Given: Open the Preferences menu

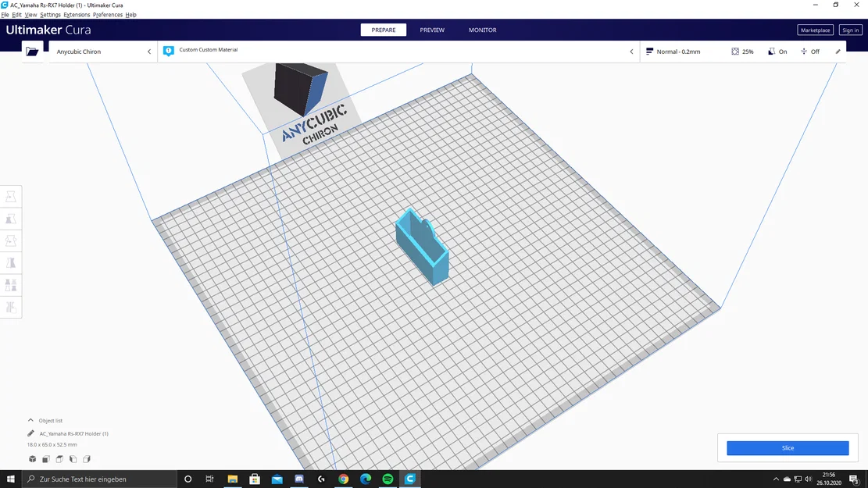Looking at the screenshot, I should tap(107, 15).
